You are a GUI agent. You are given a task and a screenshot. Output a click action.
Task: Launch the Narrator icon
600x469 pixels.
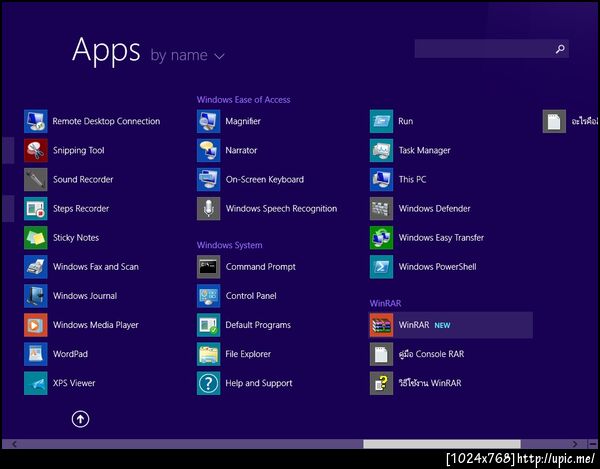[x=209, y=150]
